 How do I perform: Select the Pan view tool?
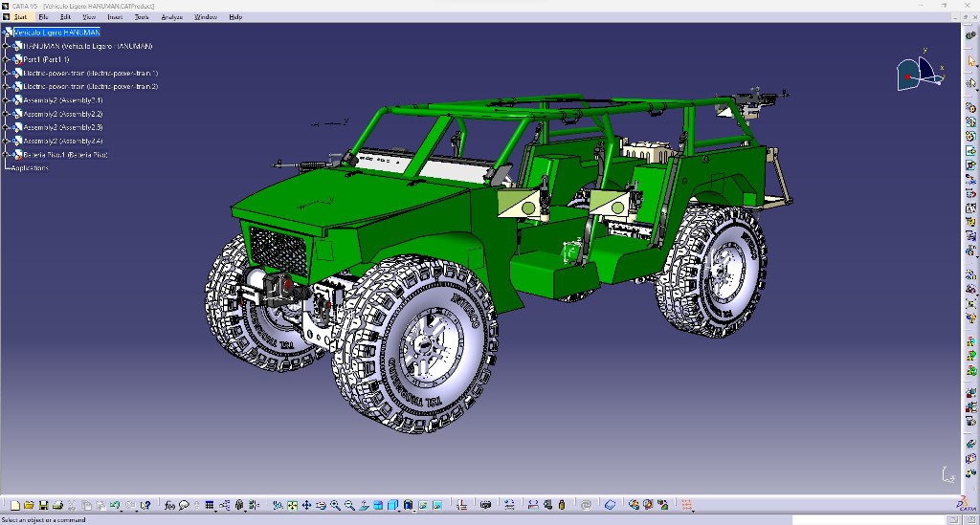tap(306, 505)
